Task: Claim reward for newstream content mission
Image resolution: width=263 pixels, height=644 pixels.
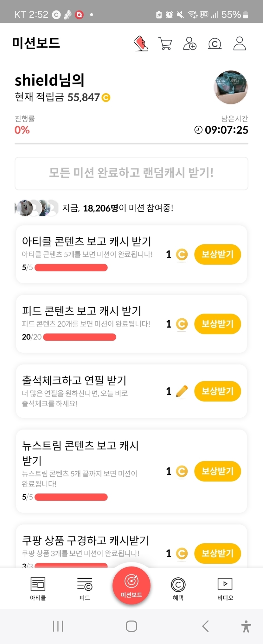Action: [217, 471]
